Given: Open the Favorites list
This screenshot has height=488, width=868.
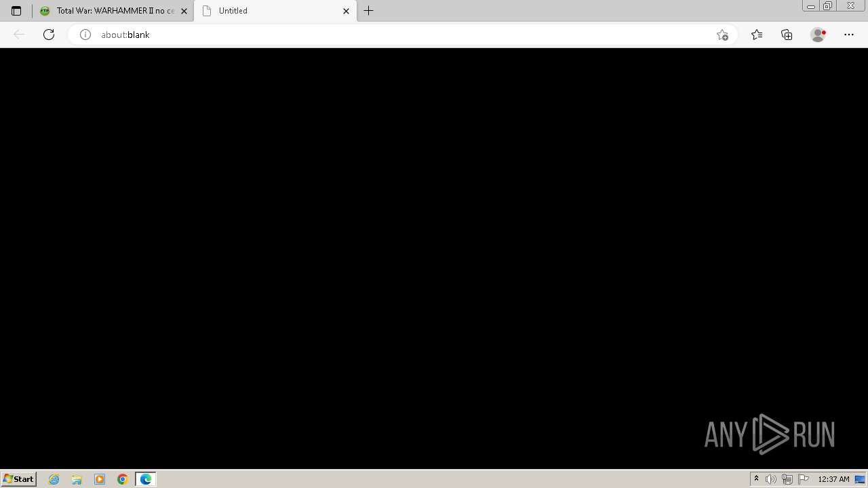Looking at the screenshot, I should (x=757, y=35).
